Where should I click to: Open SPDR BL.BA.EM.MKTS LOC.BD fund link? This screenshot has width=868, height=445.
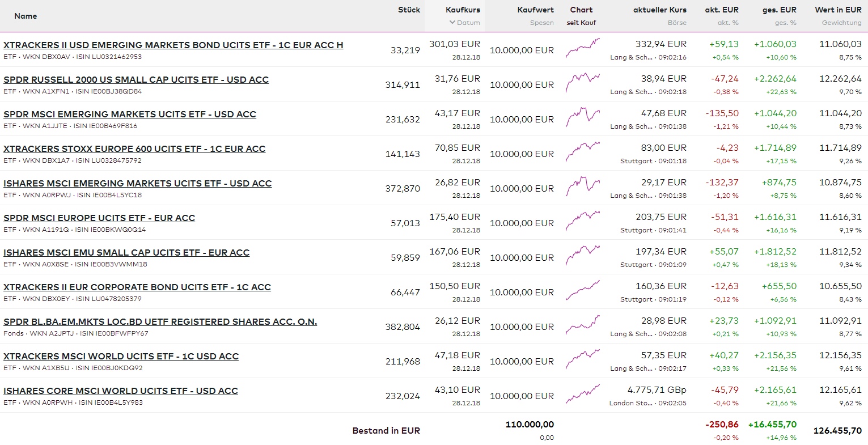160,322
